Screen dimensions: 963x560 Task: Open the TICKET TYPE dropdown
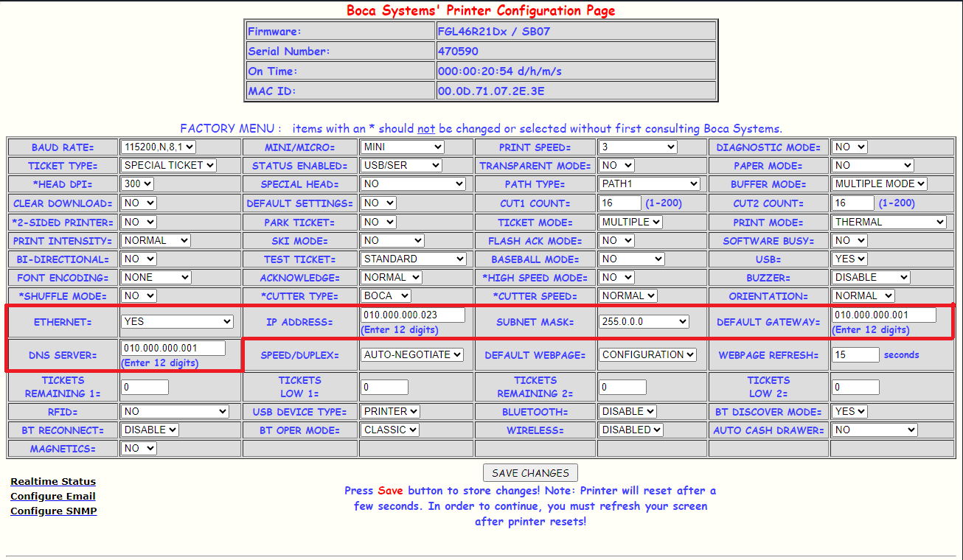[169, 166]
